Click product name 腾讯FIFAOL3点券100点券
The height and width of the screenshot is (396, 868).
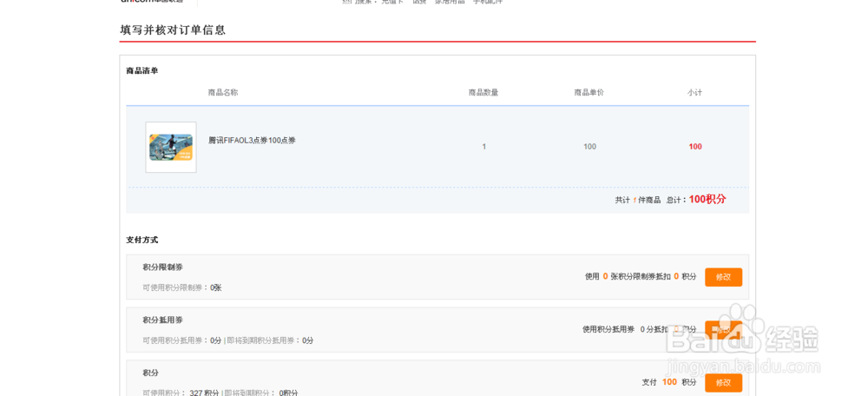(252, 140)
